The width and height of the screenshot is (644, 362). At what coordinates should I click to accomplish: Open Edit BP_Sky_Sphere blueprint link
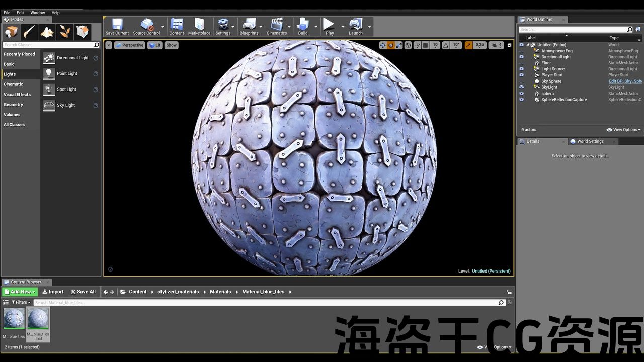coord(625,81)
